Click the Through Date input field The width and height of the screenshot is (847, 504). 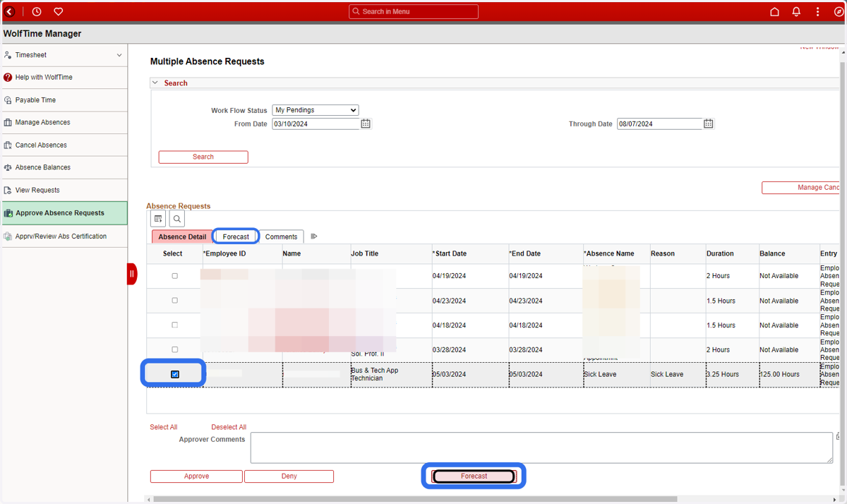coord(659,124)
